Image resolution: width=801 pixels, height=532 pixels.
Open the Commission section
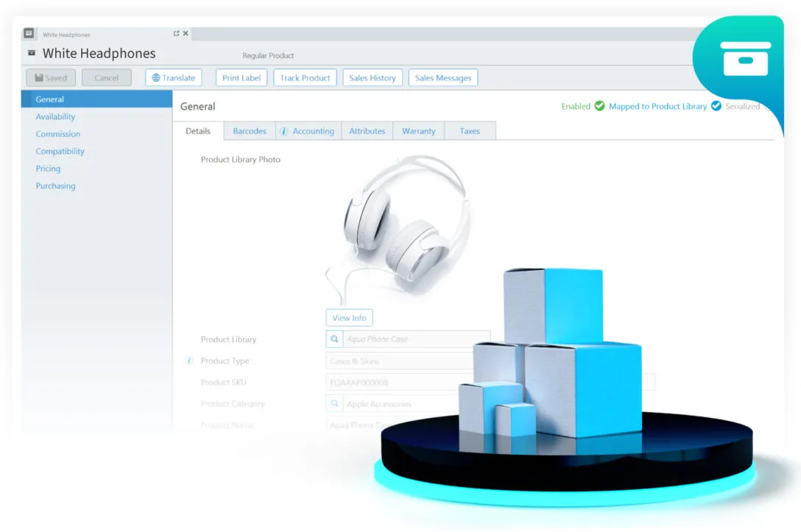point(57,134)
